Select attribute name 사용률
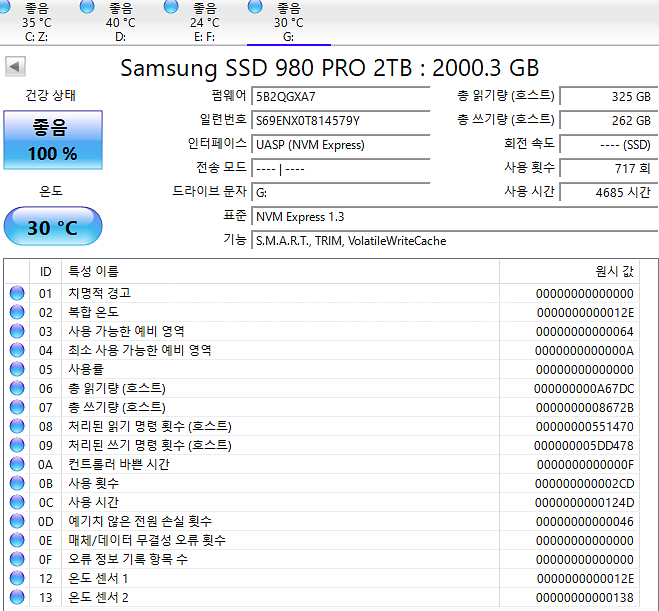The height and width of the screenshot is (611, 659). 86,369
